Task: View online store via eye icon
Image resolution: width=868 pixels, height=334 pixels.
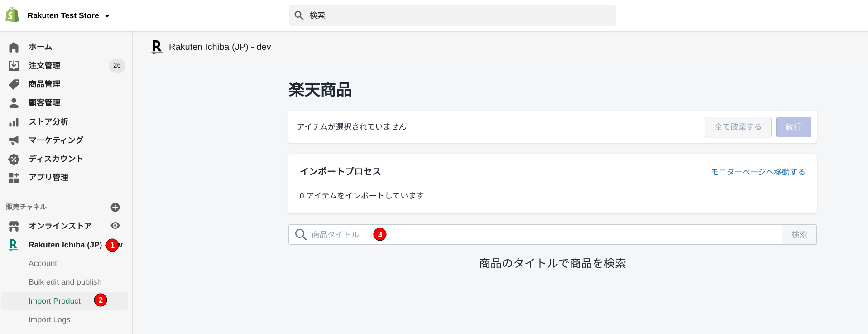Action: pos(115,226)
